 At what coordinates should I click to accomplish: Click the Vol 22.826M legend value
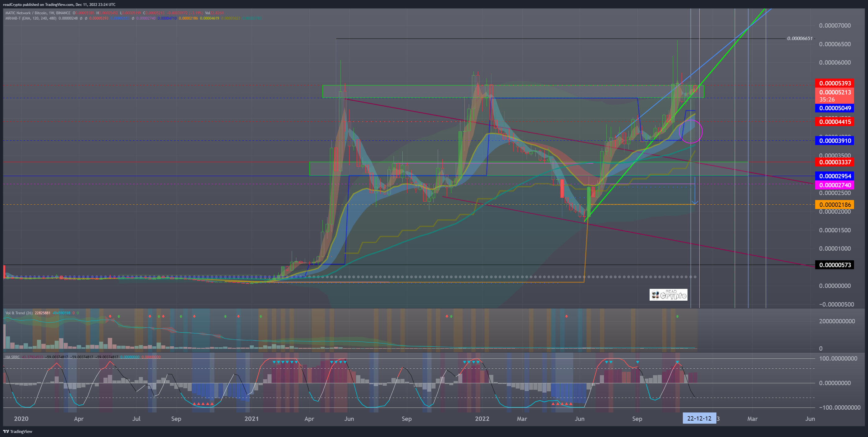pyautogui.click(x=215, y=13)
